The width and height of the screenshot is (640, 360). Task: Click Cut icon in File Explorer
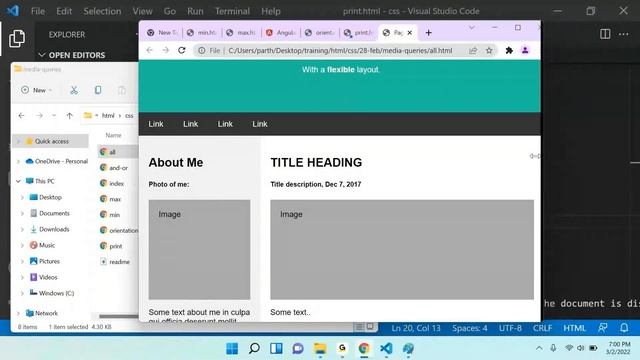73,90
